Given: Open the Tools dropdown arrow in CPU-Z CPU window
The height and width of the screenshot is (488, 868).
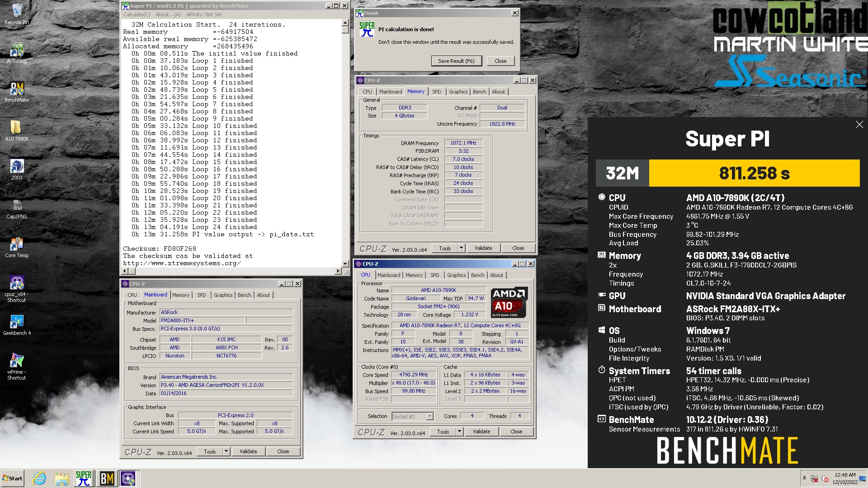Looking at the screenshot, I should click(x=459, y=432).
